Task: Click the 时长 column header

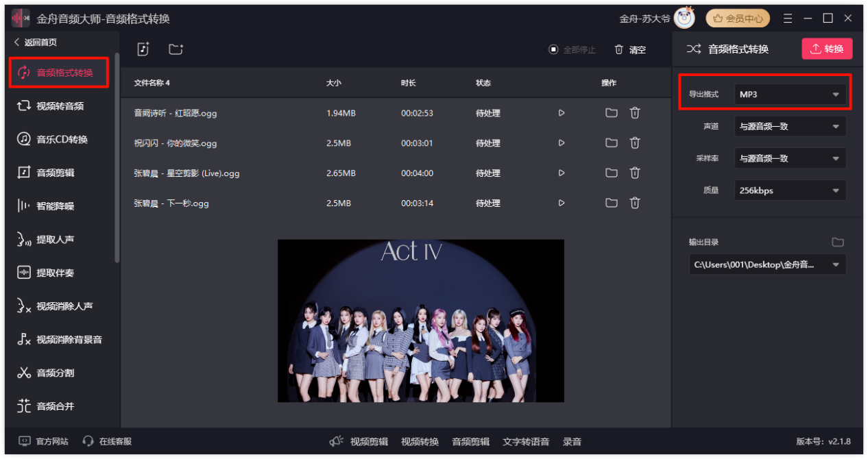Action: [409, 83]
